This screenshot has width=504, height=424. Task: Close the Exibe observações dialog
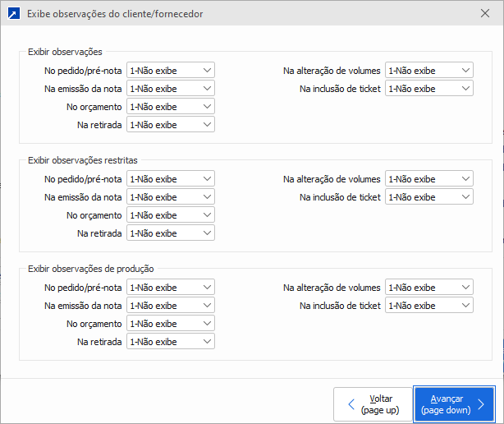click(x=484, y=14)
